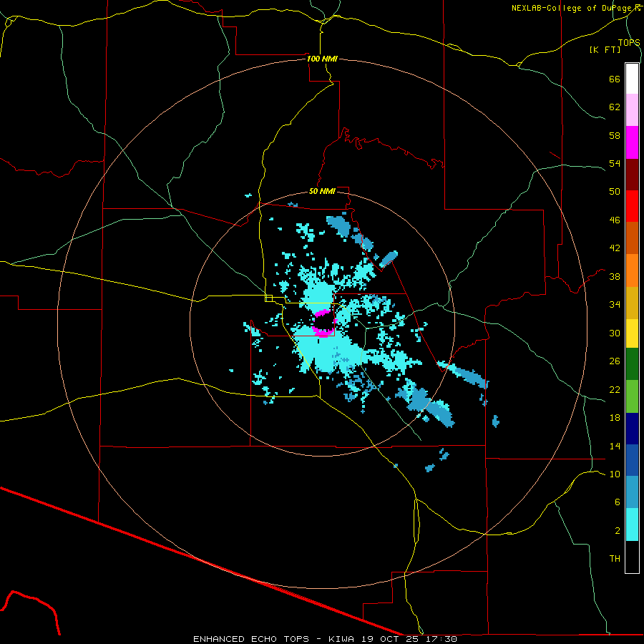Click the legend value 18
Viewport: 644px width, 644px height.
(x=615, y=418)
